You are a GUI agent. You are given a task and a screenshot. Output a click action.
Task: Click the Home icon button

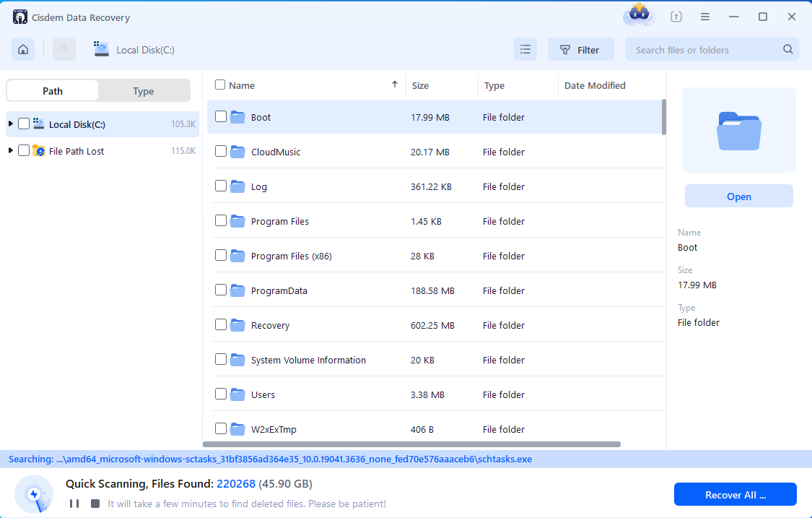(23, 50)
